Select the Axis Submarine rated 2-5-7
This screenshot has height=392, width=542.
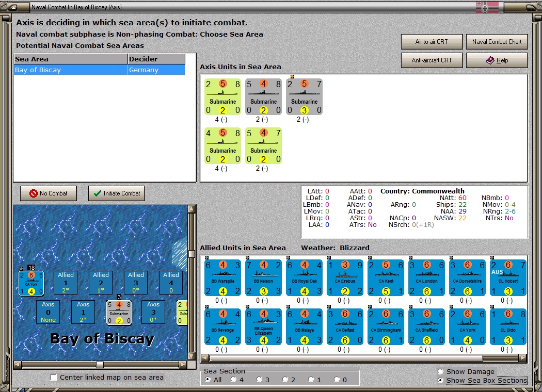point(304,96)
